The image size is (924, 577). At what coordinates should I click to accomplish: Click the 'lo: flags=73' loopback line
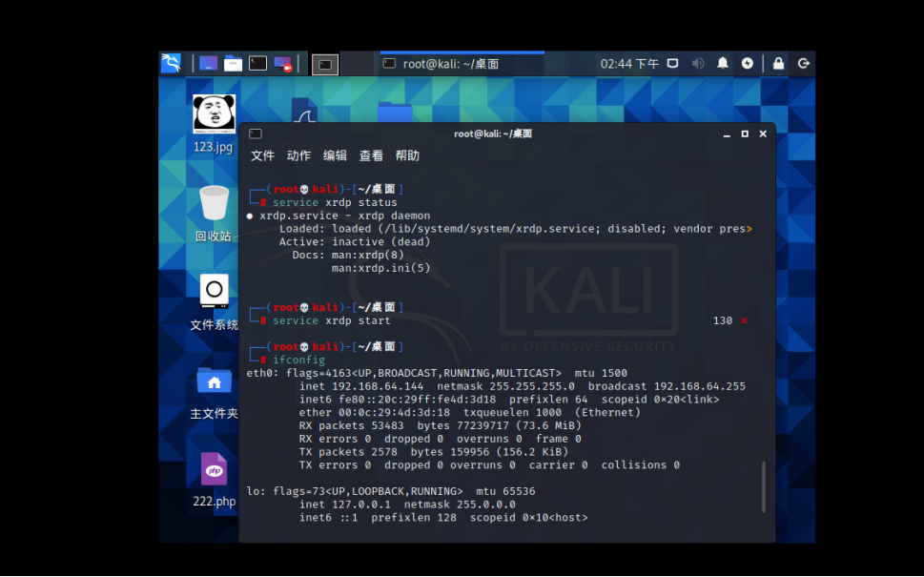point(391,491)
